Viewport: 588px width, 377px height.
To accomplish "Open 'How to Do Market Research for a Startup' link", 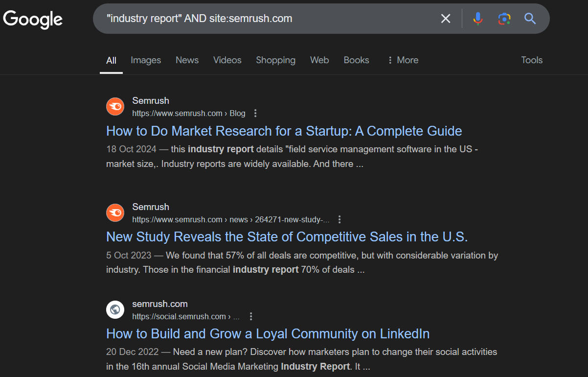I will pyautogui.click(x=284, y=131).
